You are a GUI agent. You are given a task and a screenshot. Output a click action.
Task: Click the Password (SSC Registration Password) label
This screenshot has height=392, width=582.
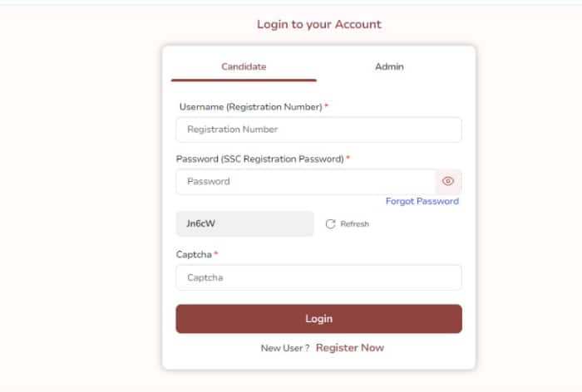(259, 159)
